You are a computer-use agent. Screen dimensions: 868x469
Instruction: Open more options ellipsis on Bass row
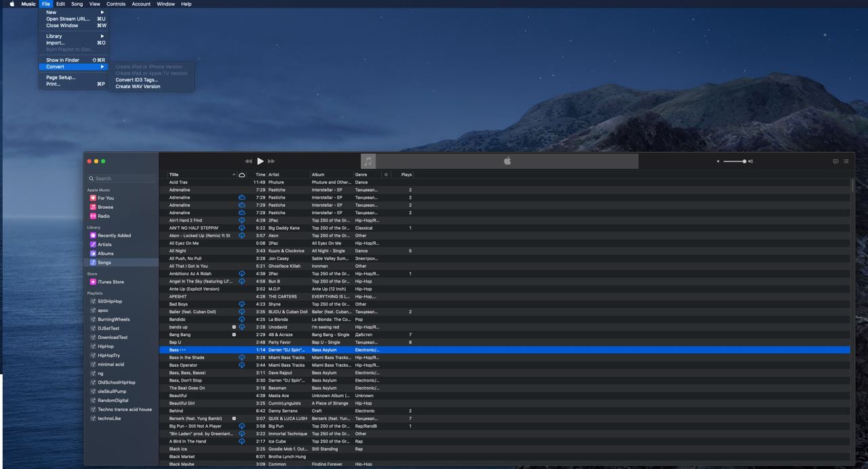(x=183, y=350)
